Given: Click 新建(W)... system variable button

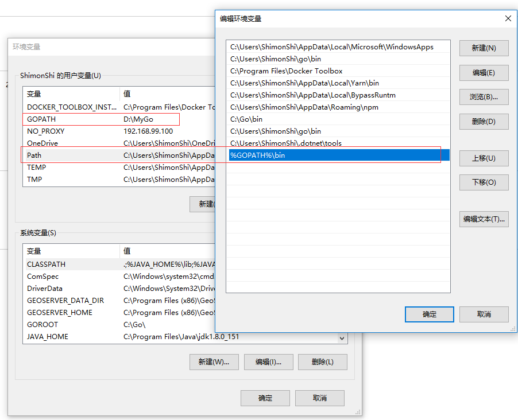Looking at the screenshot, I should tap(214, 362).
